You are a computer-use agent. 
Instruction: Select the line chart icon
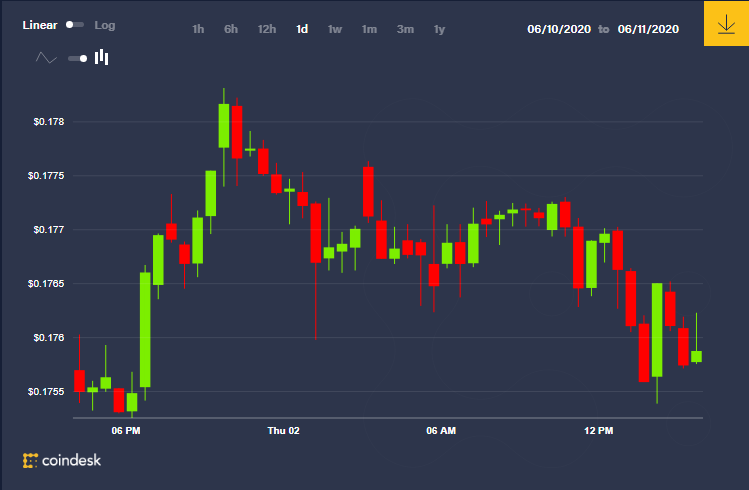46,58
